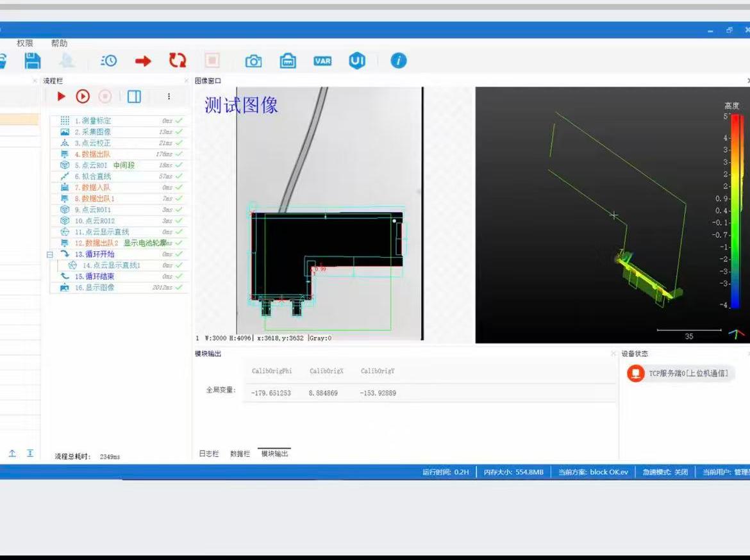
Task: Click the Save floppy disk icon
Action: pyautogui.click(x=32, y=61)
